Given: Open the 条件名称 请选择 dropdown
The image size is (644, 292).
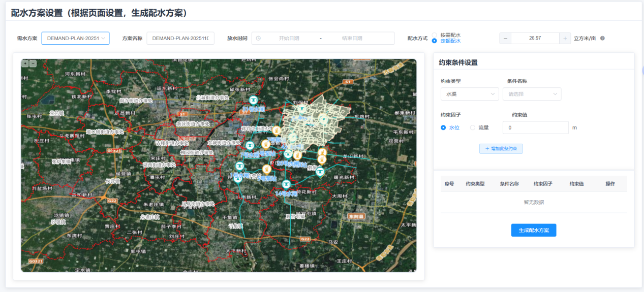Looking at the screenshot, I should click(x=532, y=94).
